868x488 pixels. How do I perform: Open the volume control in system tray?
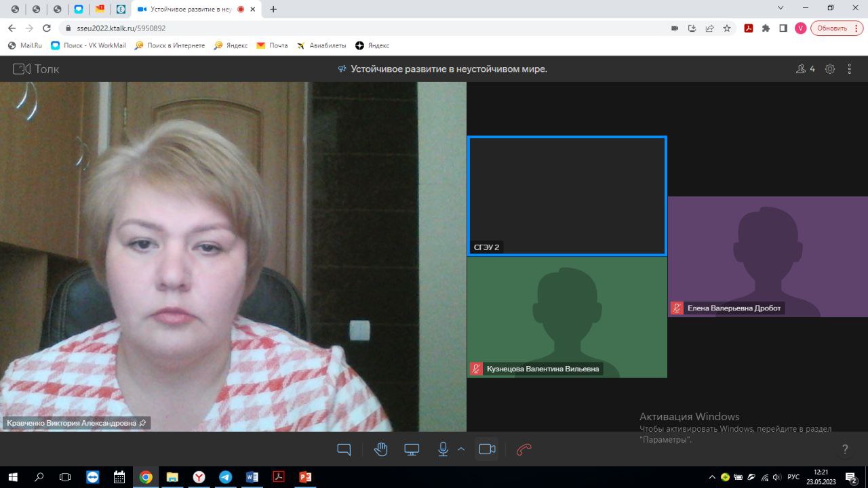pos(777,477)
